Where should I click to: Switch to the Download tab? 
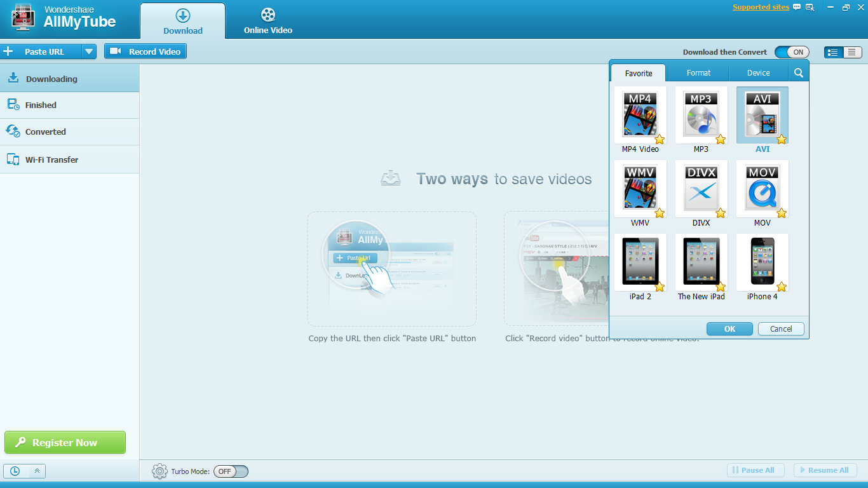[x=183, y=21]
